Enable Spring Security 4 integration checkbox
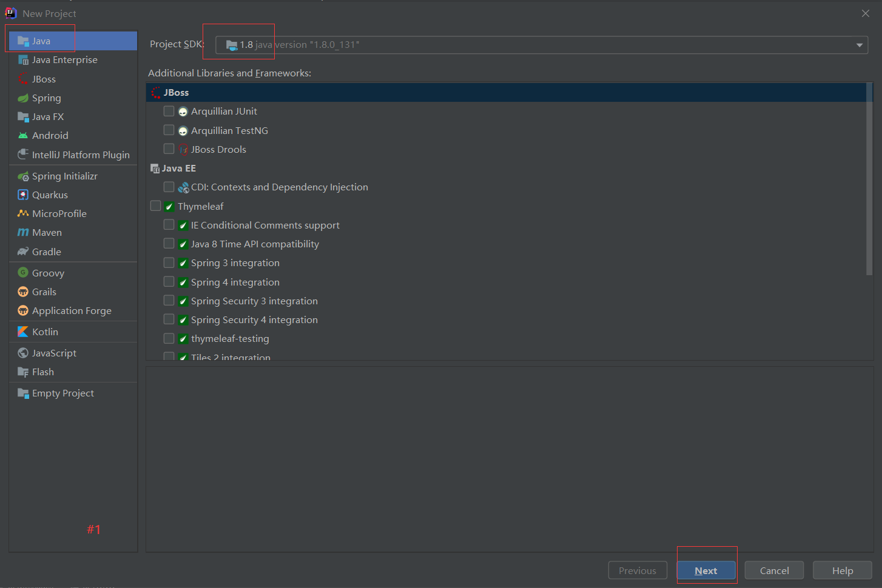Screen dimensions: 882x588 (169, 319)
